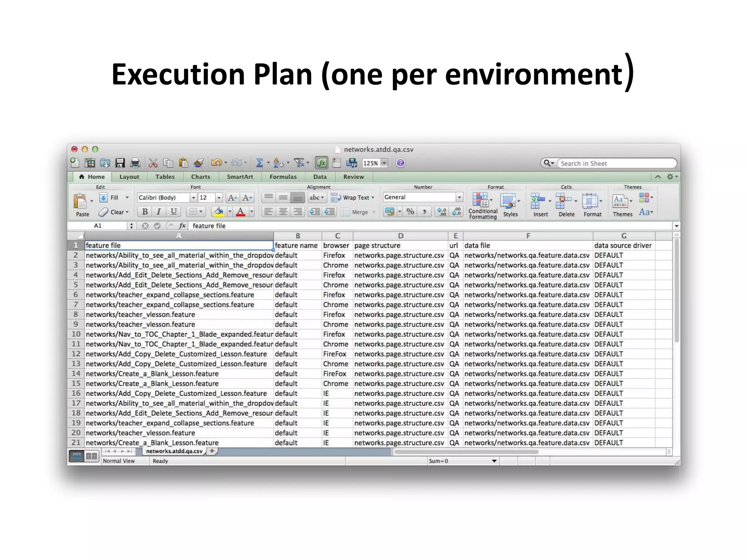Image resolution: width=747 pixels, height=560 pixels.
Task: Open the Fill dropdown arrow
Action: 127,198
